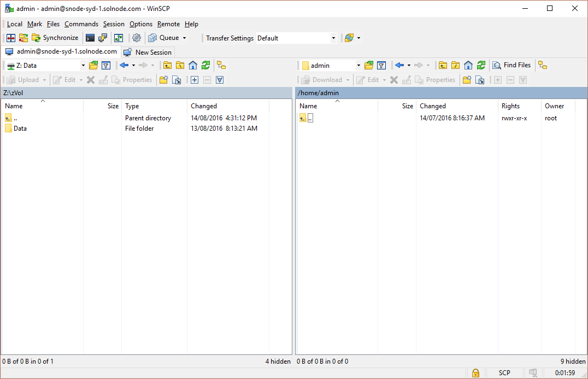The image size is (588, 379).
Task: Open the New Session tab
Action: (x=148, y=52)
